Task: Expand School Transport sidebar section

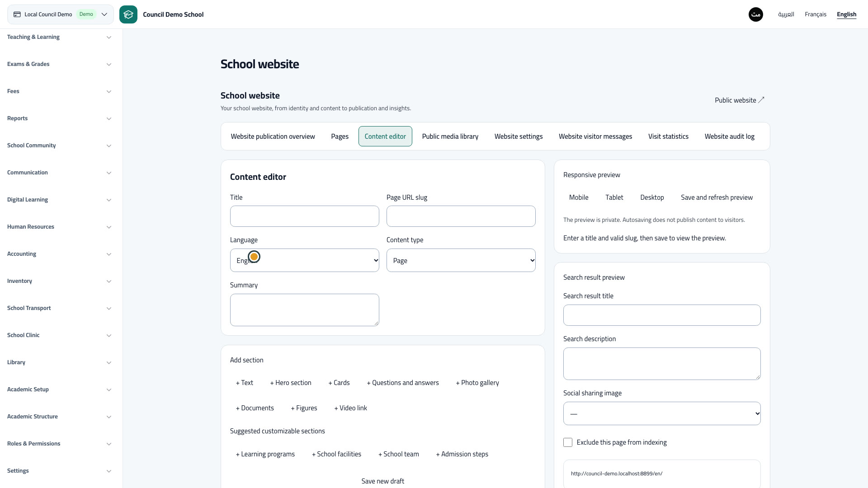Action: 59,308
